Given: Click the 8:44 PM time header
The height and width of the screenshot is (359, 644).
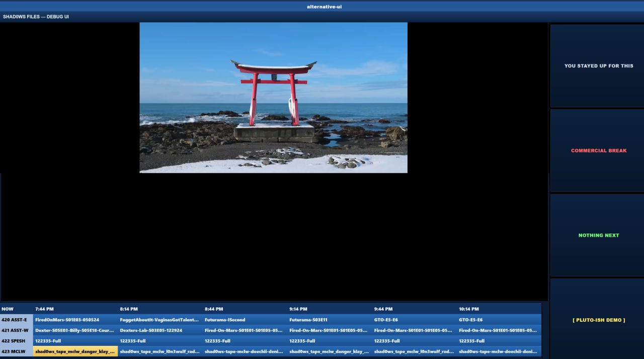Looking at the screenshot, I should 214,309.
